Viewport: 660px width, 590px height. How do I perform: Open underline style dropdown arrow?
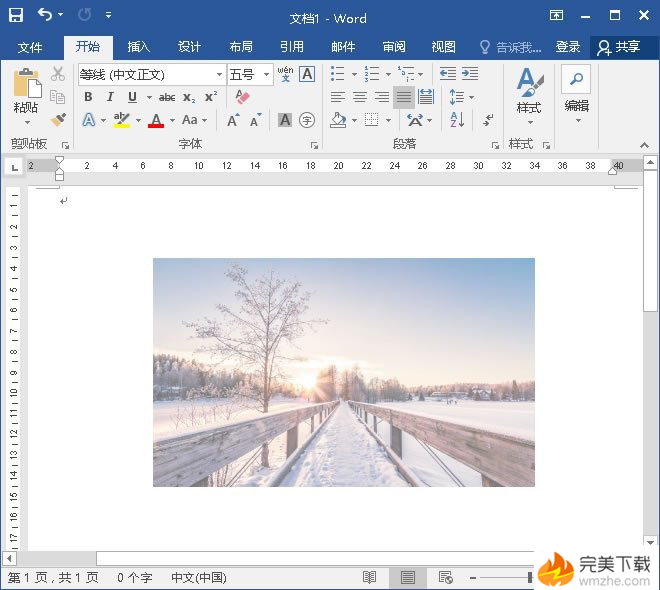tap(149, 98)
